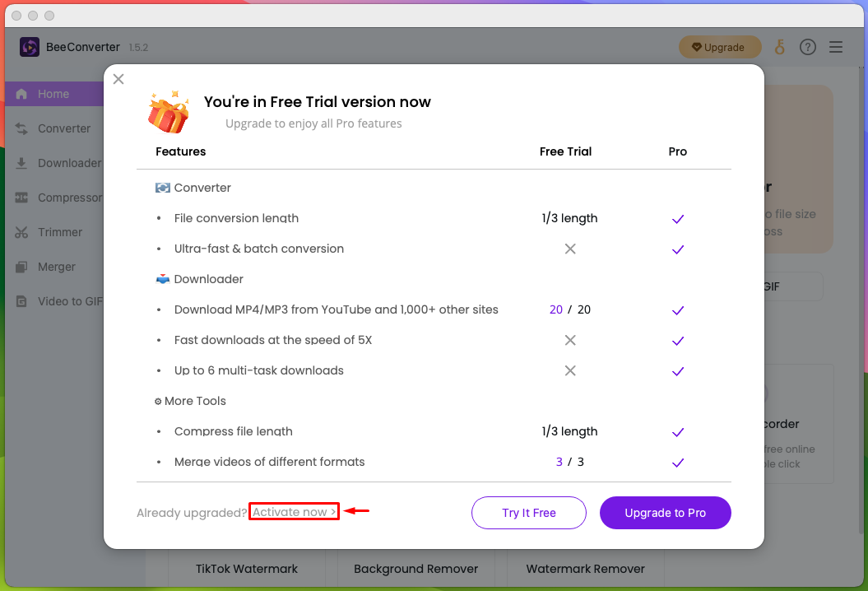Open the help question mark icon
Image resolution: width=868 pixels, height=591 pixels.
pos(808,47)
